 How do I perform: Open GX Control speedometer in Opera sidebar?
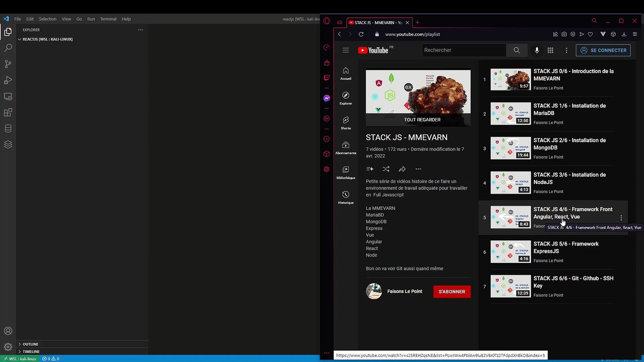click(327, 47)
